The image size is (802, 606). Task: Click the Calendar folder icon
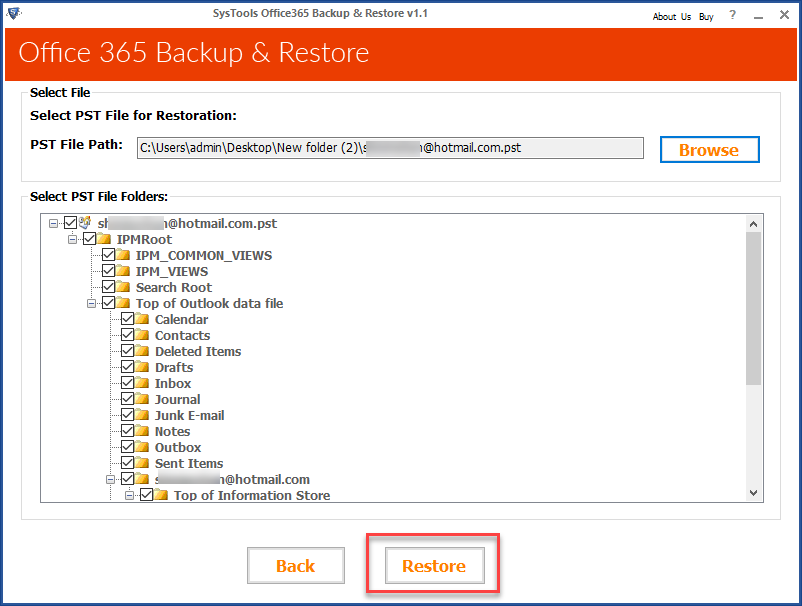142,319
